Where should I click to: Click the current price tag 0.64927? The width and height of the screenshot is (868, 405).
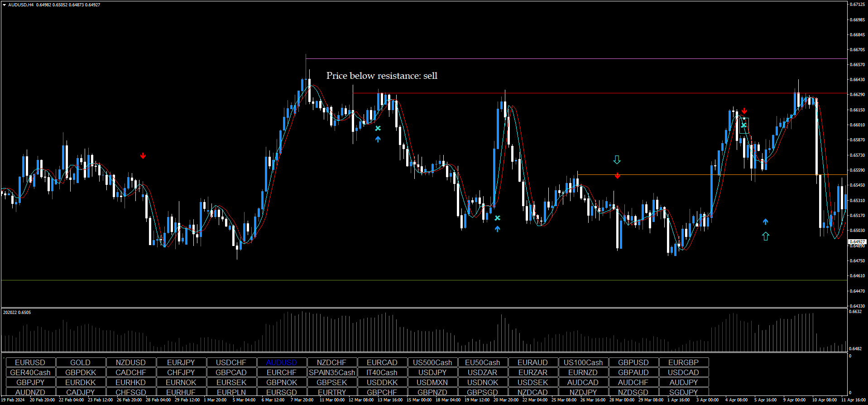(x=857, y=242)
